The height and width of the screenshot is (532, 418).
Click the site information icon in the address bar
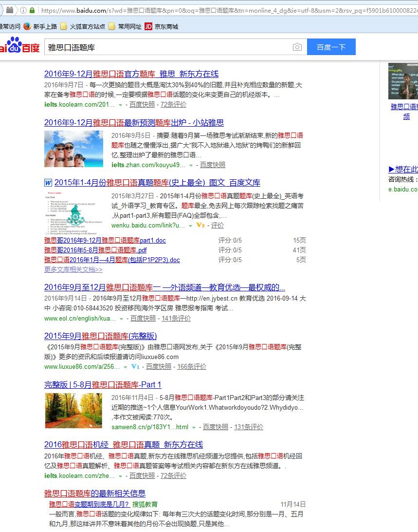pyautogui.click(x=23, y=10)
